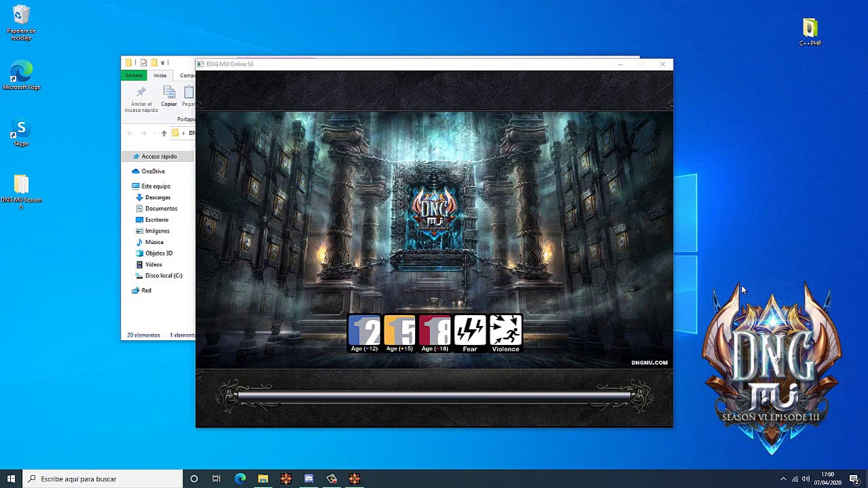This screenshot has width=868, height=488.
Task: Select the C++PHP archive on the desktop
Action: (810, 32)
